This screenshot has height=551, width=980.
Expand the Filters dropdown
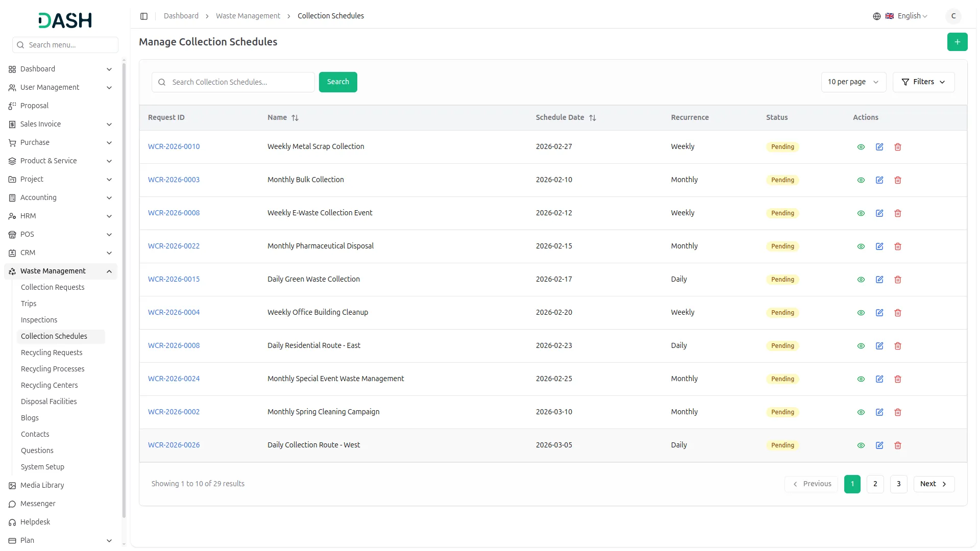click(923, 82)
